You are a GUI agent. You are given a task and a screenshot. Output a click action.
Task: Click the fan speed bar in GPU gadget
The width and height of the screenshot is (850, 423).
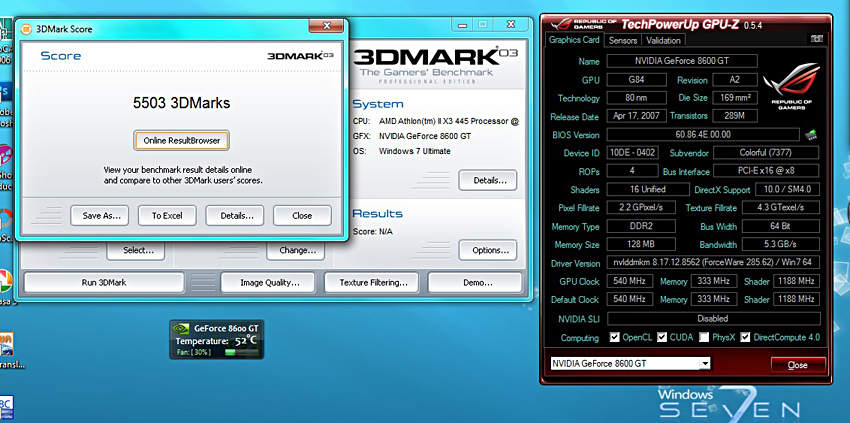pos(241,352)
